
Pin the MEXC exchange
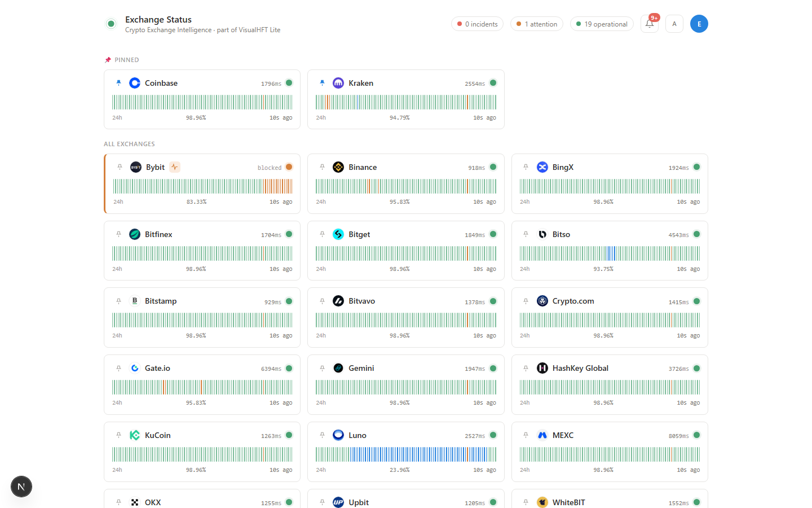click(x=526, y=435)
